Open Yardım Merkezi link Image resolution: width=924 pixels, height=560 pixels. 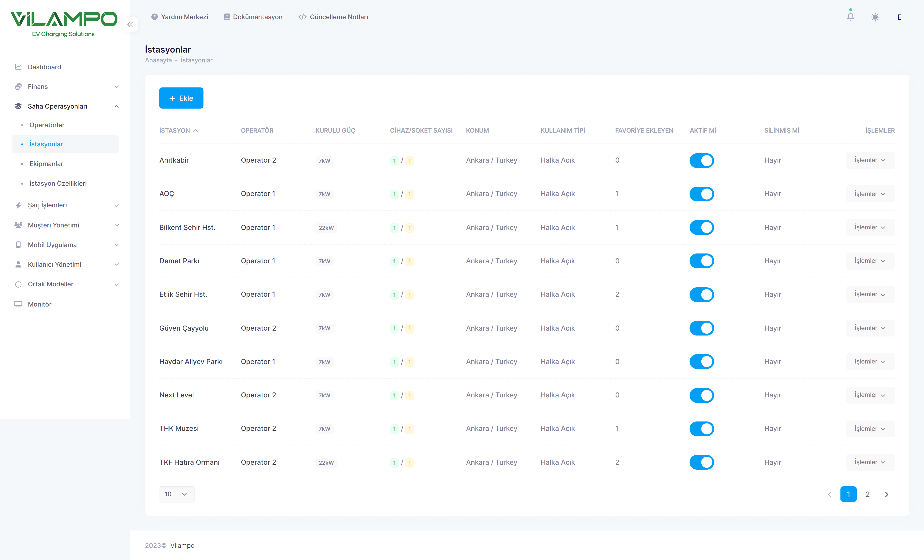pos(180,17)
